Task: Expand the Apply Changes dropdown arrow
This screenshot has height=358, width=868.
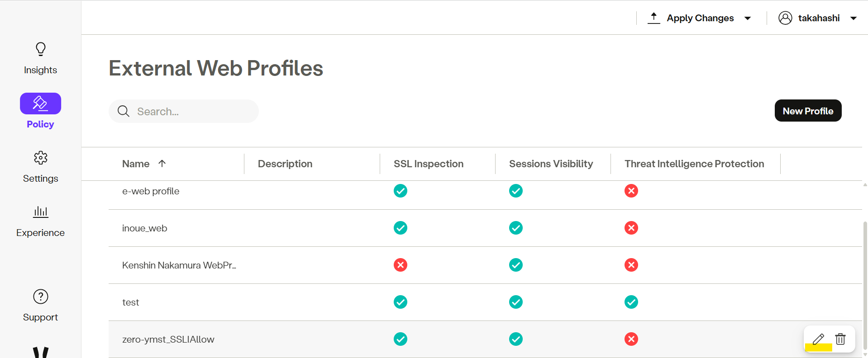Action: [x=748, y=19]
